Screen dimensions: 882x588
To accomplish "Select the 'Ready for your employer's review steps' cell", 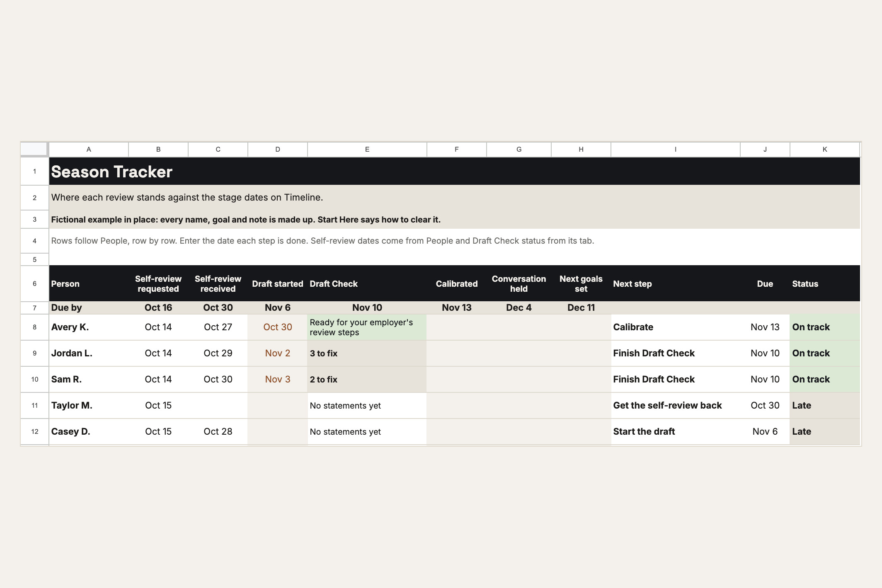I will pos(367,327).
